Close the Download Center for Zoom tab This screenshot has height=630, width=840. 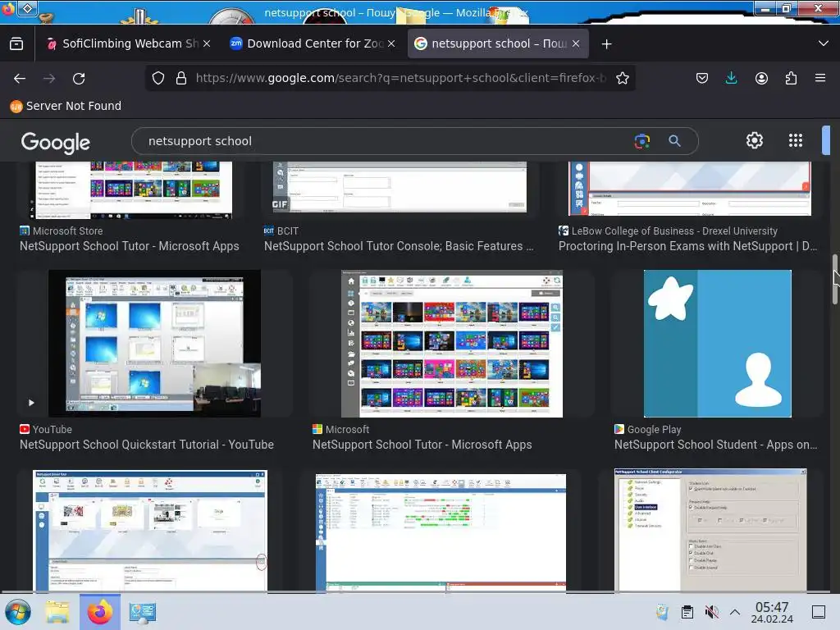click(391, 43)
